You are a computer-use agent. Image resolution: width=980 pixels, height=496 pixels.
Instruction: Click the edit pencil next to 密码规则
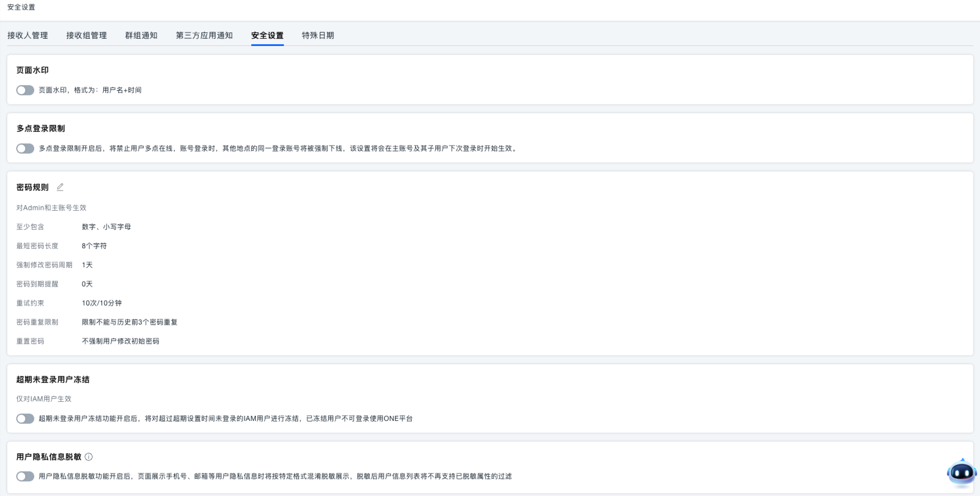click(x=60, y=187)
